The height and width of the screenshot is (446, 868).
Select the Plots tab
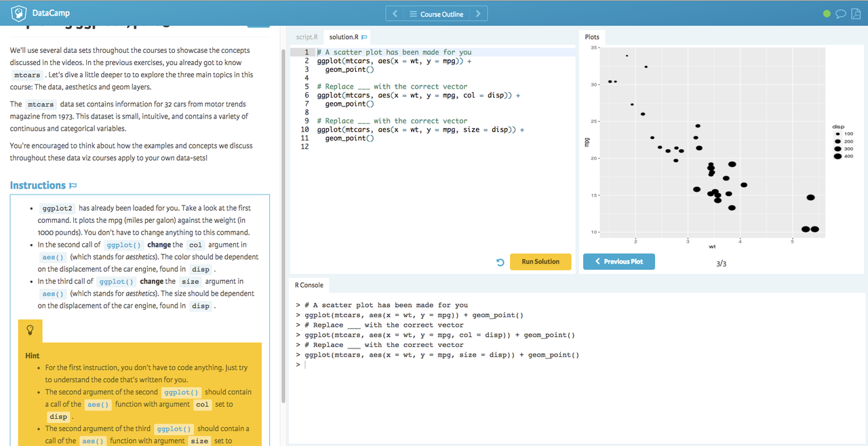tap(592, 37)
